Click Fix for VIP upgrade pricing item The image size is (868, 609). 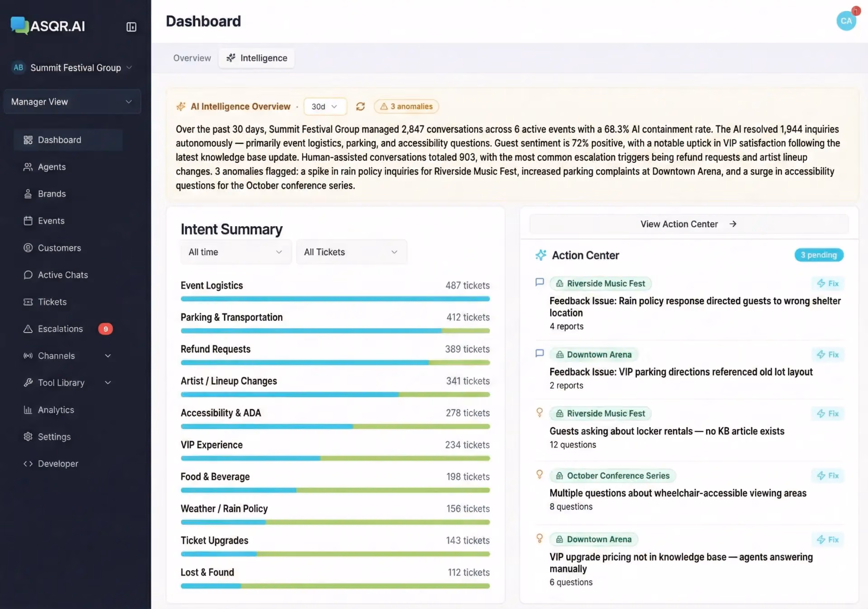pyautogui.click(x=828, y=539)
